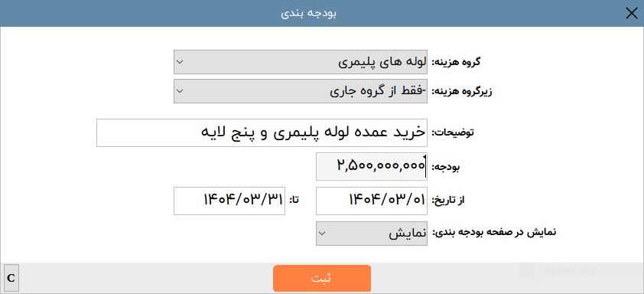Image resolution: width=644 pixels, height=294 pixels.
Task: Close the بودجه بندی dialog with the X icon
Action: 631,14
